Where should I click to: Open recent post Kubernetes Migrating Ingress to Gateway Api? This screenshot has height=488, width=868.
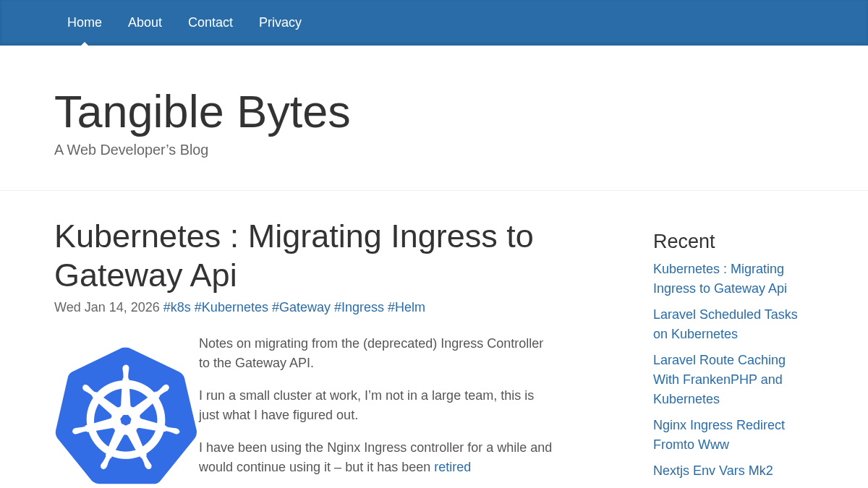(720, 278)
